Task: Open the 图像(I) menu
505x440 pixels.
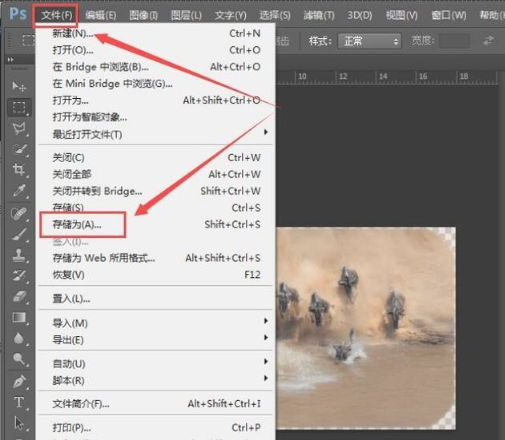Action: (143, 15)
